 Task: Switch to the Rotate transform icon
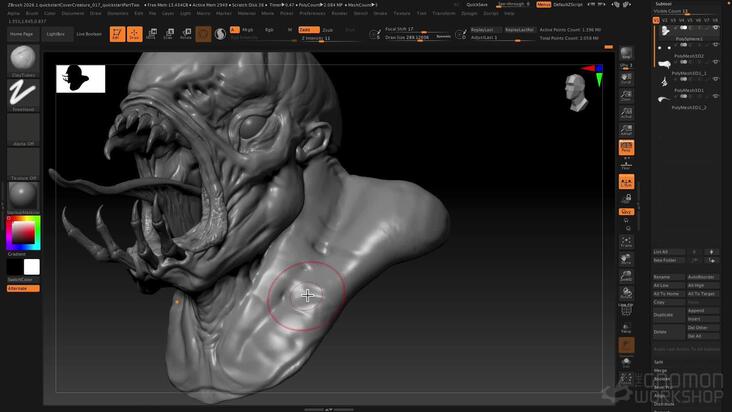(x=186, y=34)
